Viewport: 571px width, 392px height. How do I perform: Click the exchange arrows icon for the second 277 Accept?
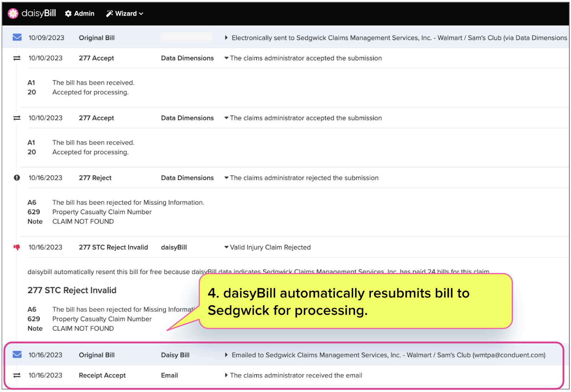tap(16, 118)
